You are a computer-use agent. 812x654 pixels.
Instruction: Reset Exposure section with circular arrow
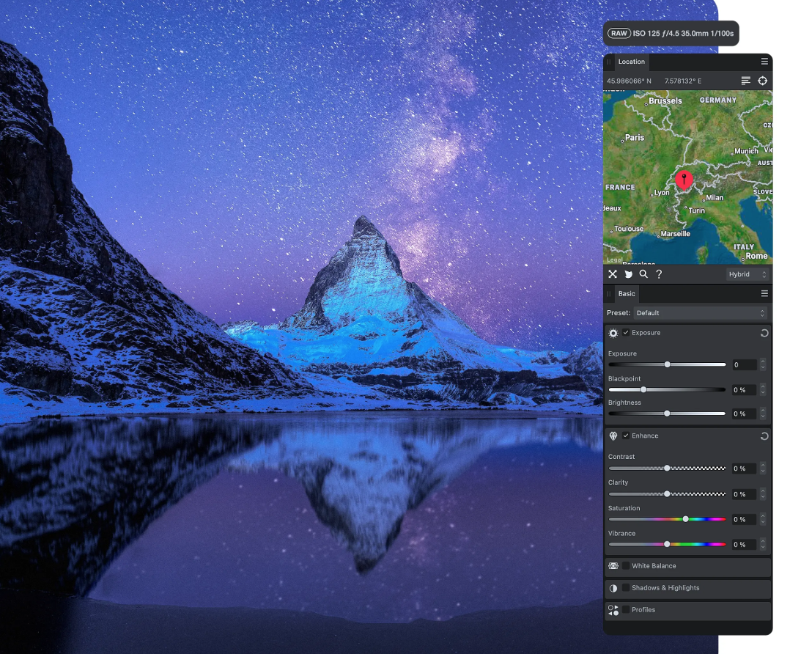764,333
